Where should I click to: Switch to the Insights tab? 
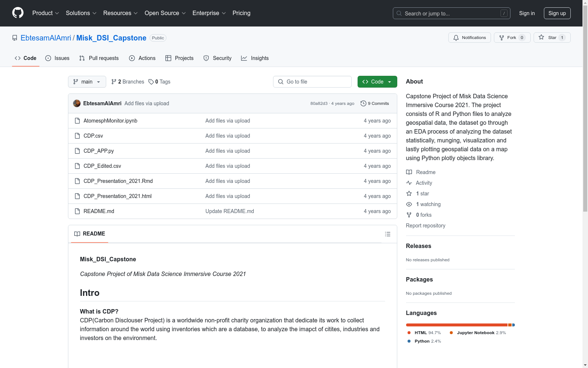point(255,58)
